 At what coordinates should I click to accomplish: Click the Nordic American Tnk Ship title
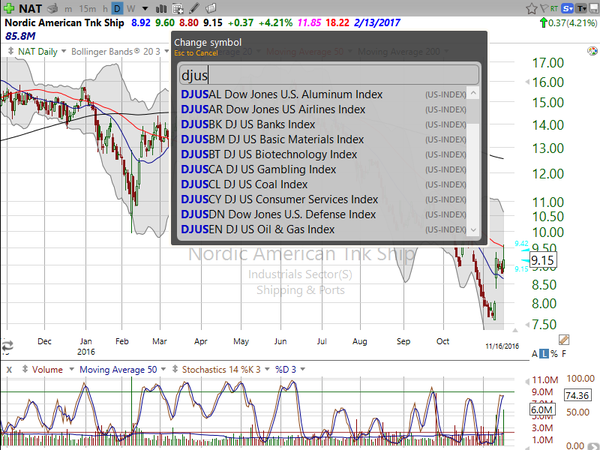64,23
